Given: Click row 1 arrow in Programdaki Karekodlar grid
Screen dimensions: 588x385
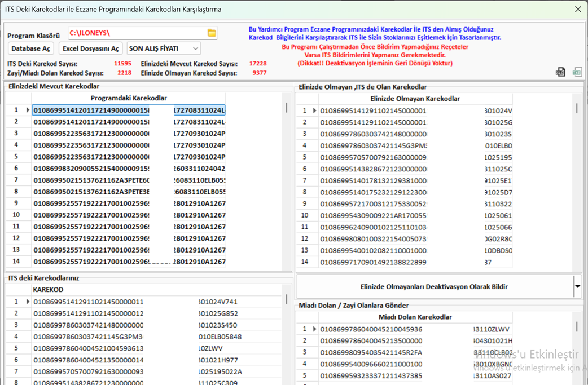Looking at the screenshot, I should coord(28,110).
